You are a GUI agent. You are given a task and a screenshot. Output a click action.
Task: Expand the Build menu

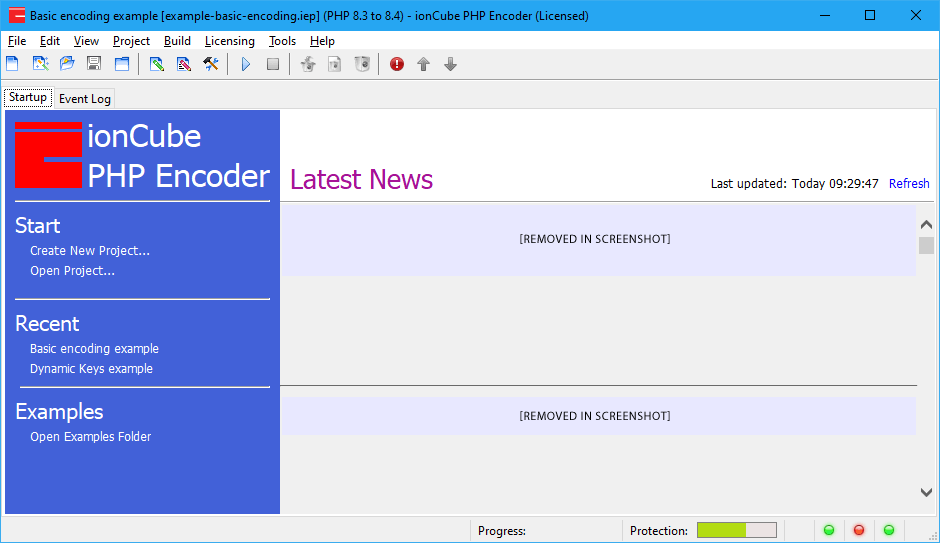coord(177,41)
